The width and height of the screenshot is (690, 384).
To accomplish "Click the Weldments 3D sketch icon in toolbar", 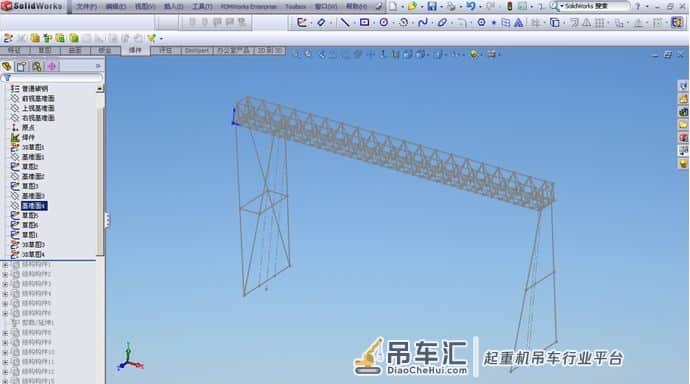I will [x=7, y=39].
